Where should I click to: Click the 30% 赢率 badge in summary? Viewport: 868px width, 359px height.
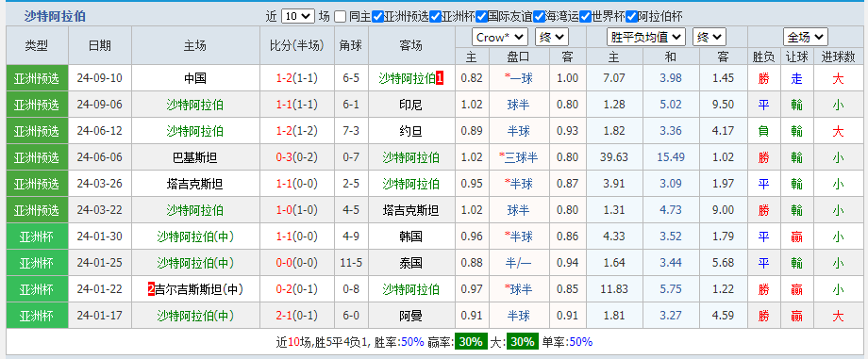471,342
